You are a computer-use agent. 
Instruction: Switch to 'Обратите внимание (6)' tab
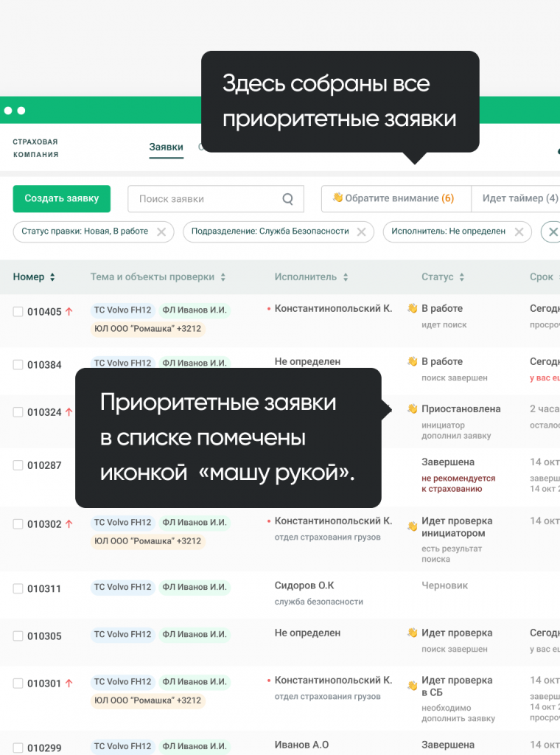click(393, 198)
